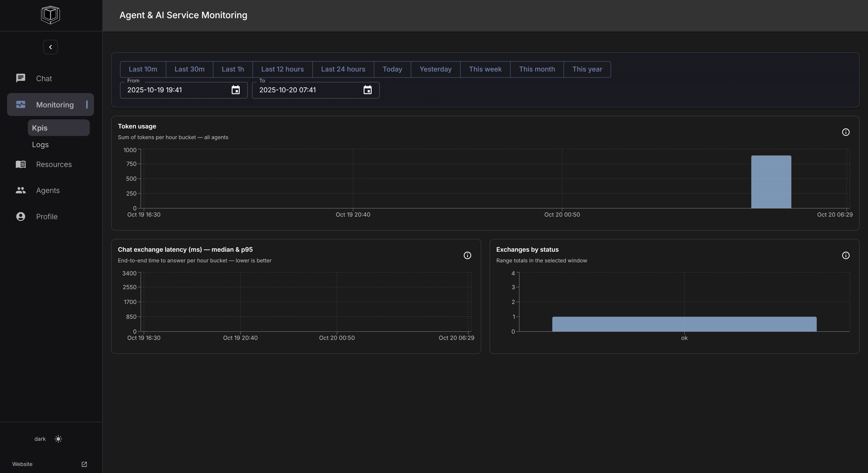868x473 pixels.
Task: Click the This month button
Action: click(x=536, y=69)
